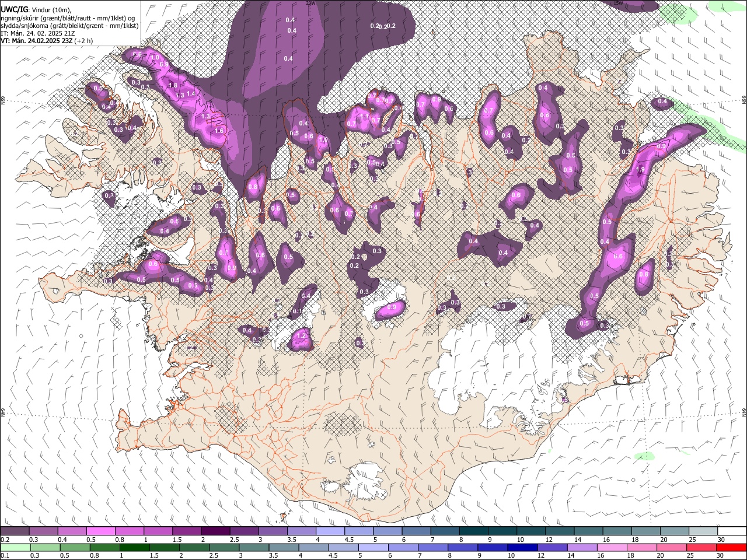Click the pale gray 25–30 snow legend swatch
This screenshot has height=560, width=747.
703,531
